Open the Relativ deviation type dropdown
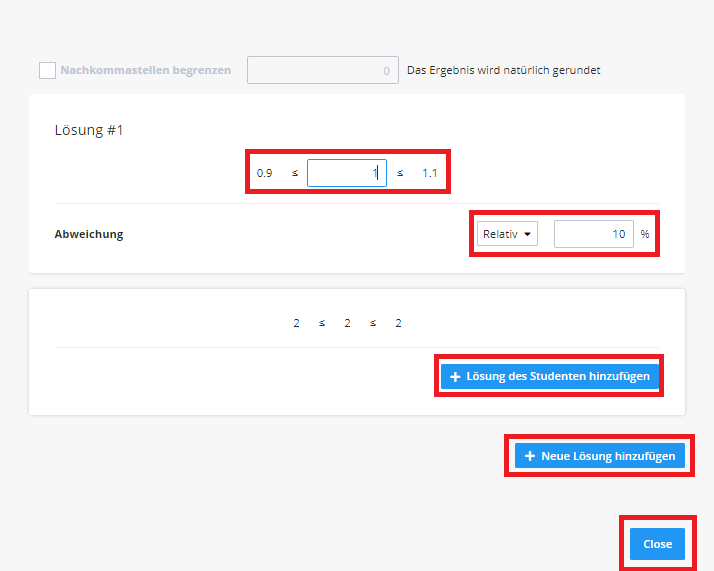The width and height of the screenshot is (714, 571). coord(507,234)
